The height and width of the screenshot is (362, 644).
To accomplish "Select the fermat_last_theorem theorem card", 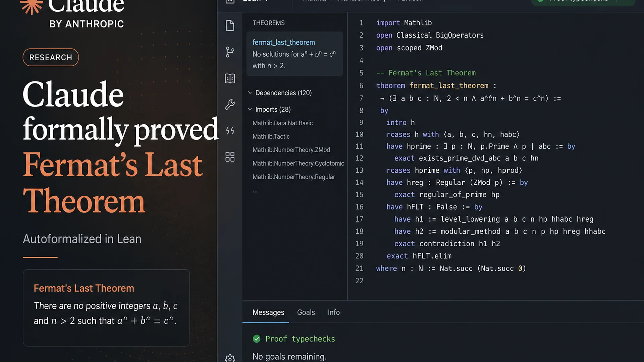I will pos(294,54).
